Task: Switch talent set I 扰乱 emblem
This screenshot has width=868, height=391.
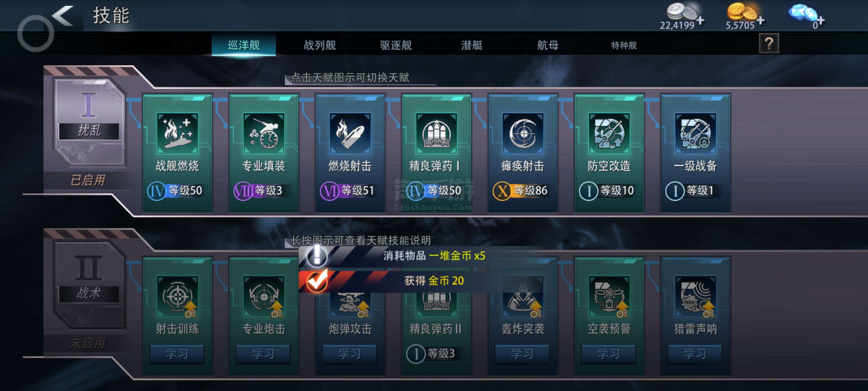Action: point(89,121)
